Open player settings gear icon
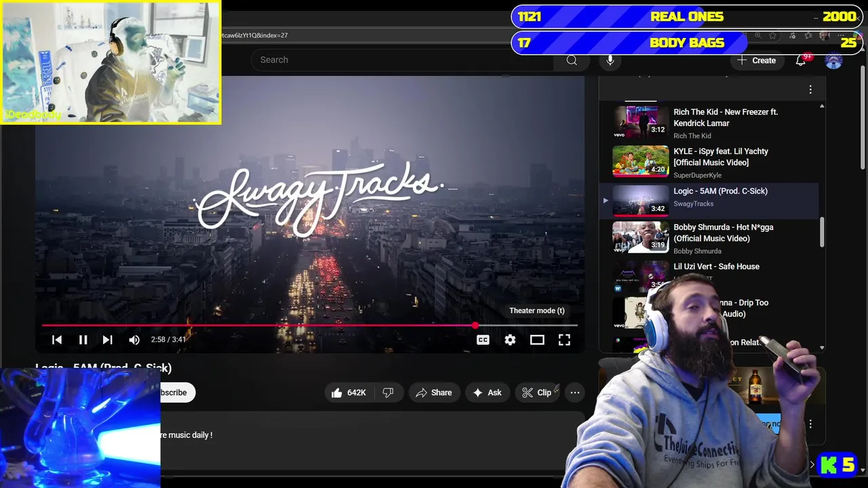Screen dimensions: 868x488 point(510,340)
